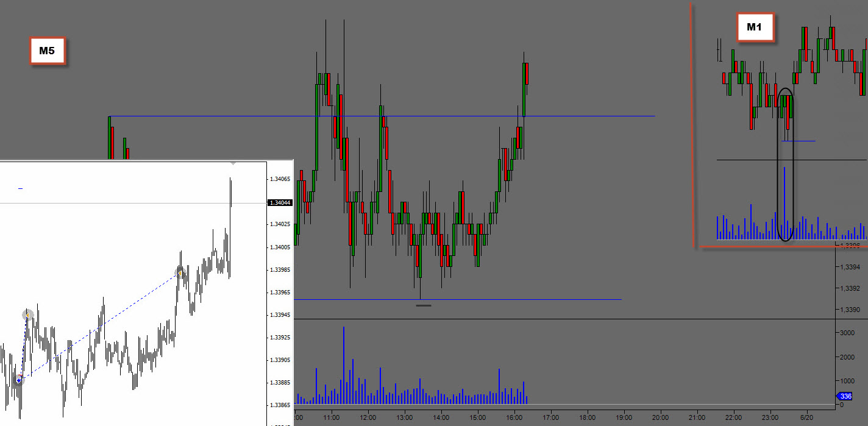Image resolution: width=868 pixels, height=426 pixels.
Task: Click the 13:00 time axis label
Action: 405,418
